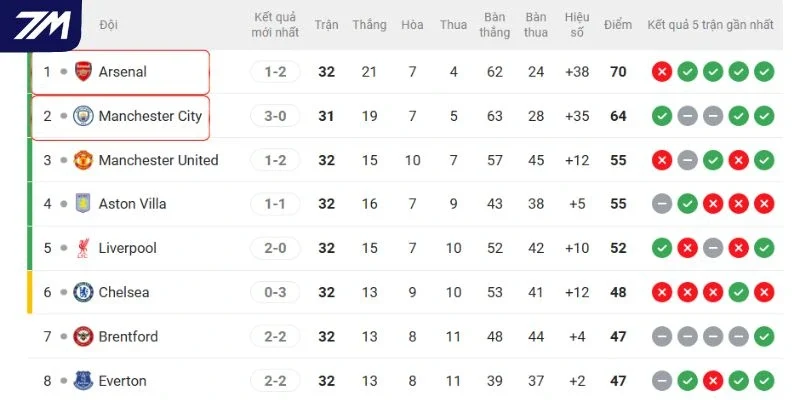Screen dimensions: 800x400
Task: Sort table by Thắng column header
Action: pos(369,24)
